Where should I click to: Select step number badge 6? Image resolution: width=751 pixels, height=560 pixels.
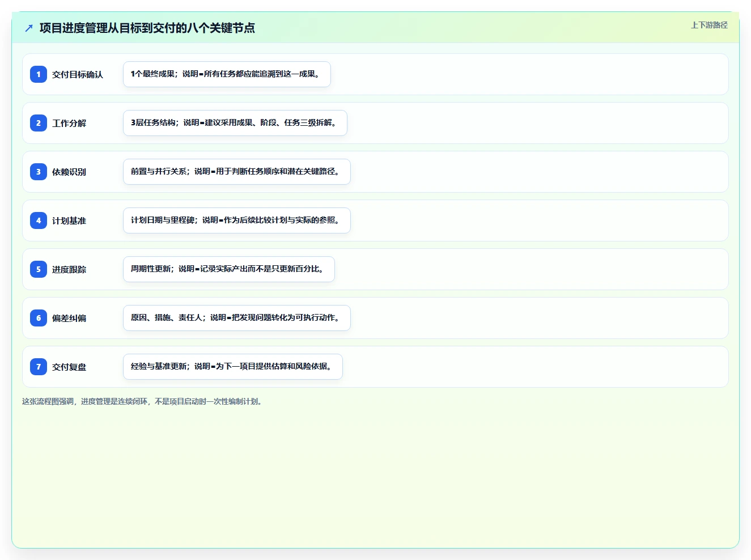point(39,318)
